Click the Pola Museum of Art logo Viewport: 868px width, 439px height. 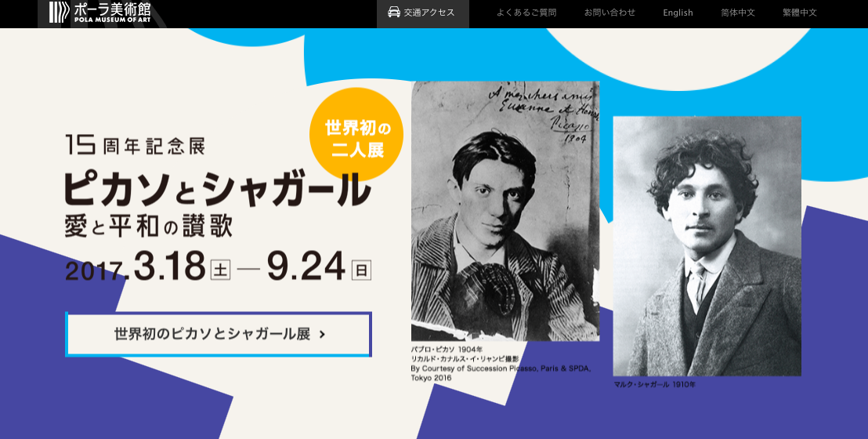coord(99,13)
